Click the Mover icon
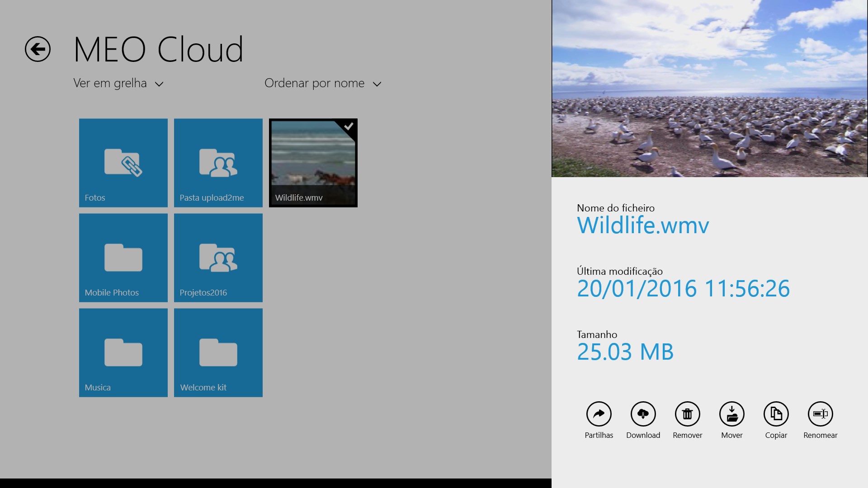868x488 pixels. [x=731, y=414]
